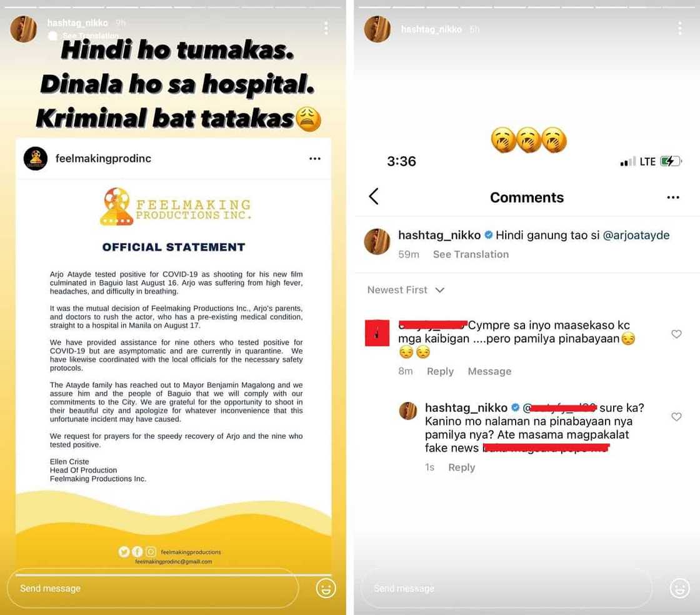Screen dimensions: 700x615
Task: Tap the emoji reaction icon on left story
Action: 326,588
